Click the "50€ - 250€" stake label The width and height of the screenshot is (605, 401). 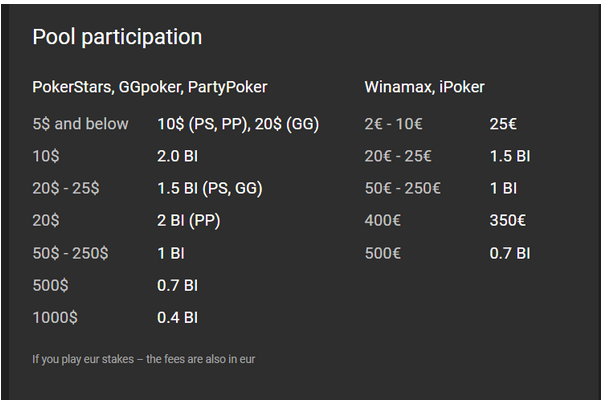[x=402, y=188]
